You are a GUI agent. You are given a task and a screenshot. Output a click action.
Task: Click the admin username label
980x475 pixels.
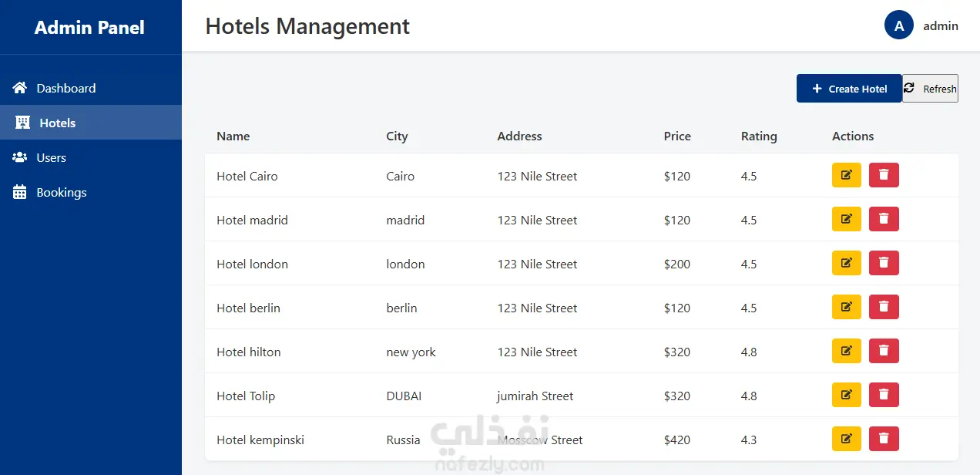coord(941,26)
